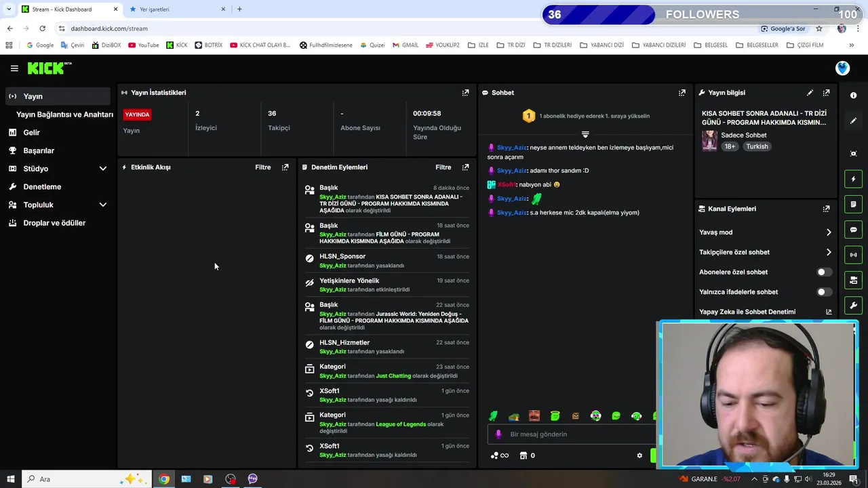Click Skyy_Aziz username in 'adamı thor sandım' message
Viewport: 868px width, 488px height.
click(511, 171)
